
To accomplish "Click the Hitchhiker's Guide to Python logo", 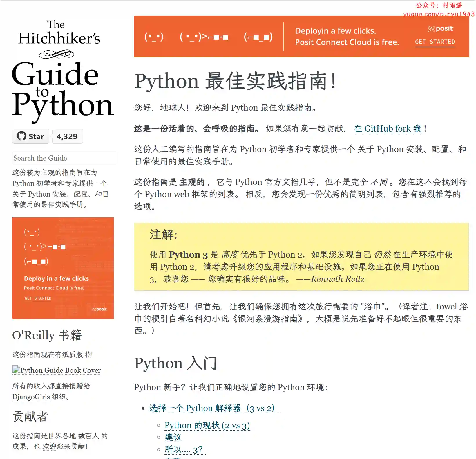I will pos(63,71).
